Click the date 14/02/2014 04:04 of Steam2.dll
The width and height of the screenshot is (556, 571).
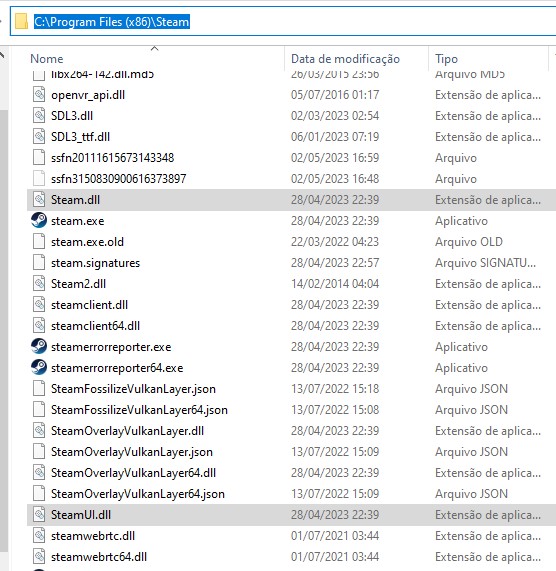pos(335,284)
